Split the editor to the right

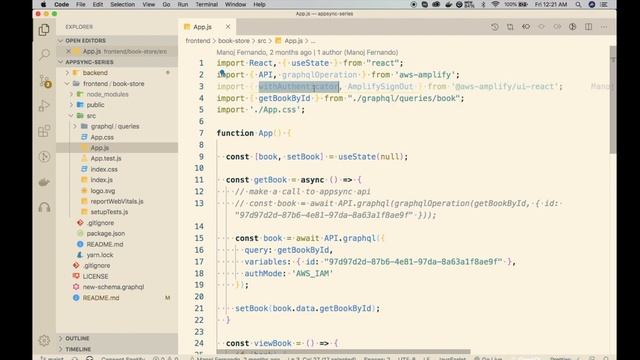(588, 27)
